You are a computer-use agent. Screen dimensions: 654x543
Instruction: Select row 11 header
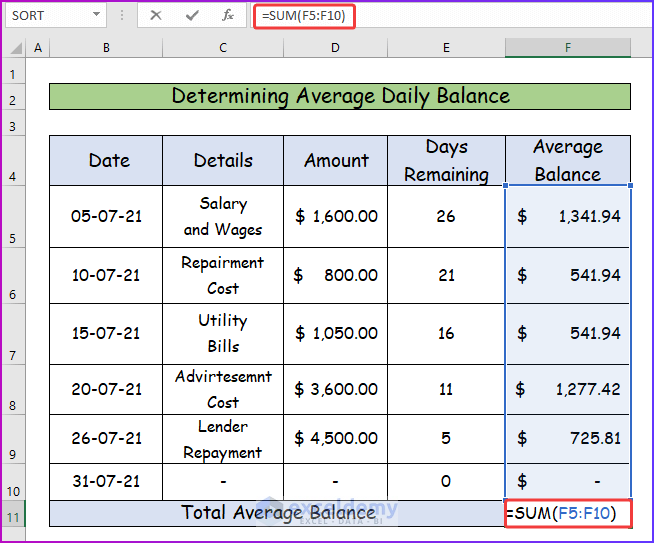click(x=14, y=514)
